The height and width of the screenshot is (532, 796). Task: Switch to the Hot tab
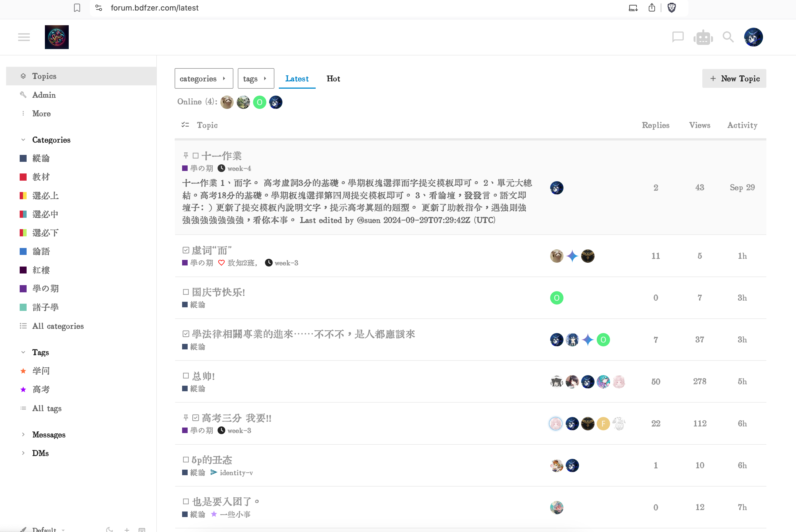click(333, 78)
